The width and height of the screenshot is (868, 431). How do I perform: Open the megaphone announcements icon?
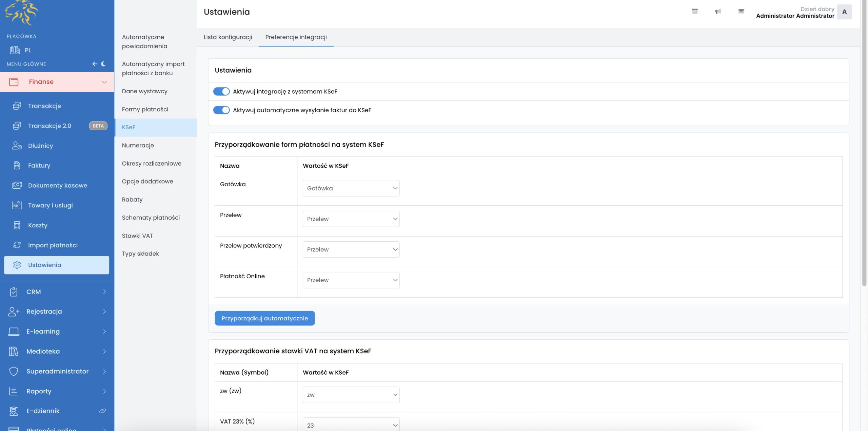pos(718,12)
